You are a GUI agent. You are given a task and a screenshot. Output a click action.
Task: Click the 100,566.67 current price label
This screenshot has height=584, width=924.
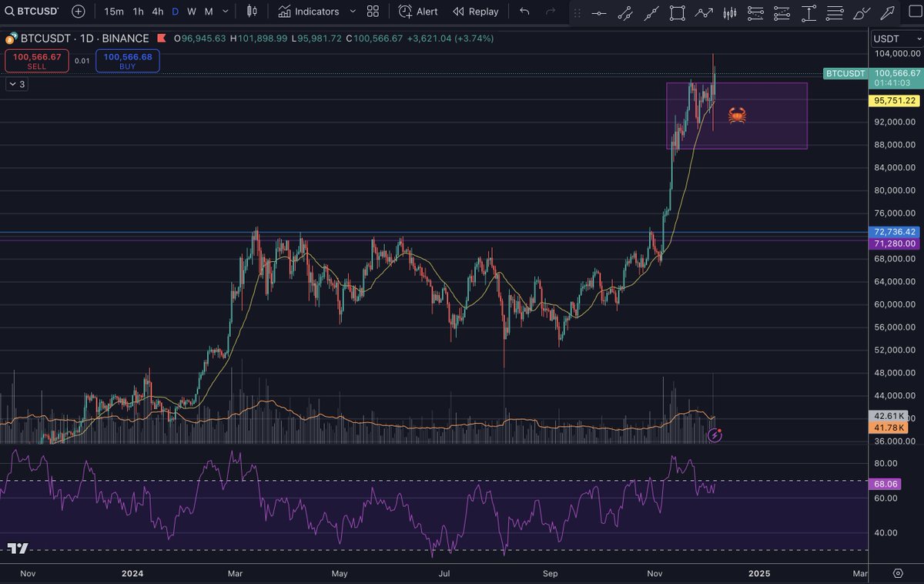tap(896, 73)
